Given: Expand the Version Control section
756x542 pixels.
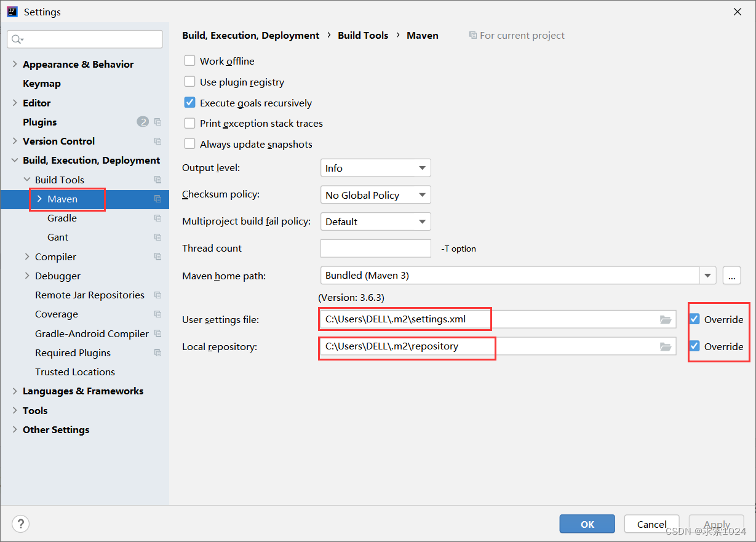Looking at the screenshot, I should [x=15, y=141].
